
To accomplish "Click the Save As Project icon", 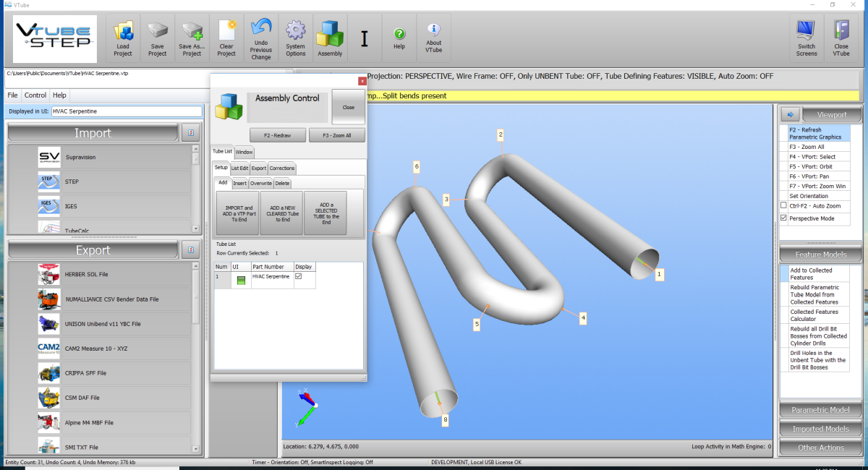I will tap(192, 33).
